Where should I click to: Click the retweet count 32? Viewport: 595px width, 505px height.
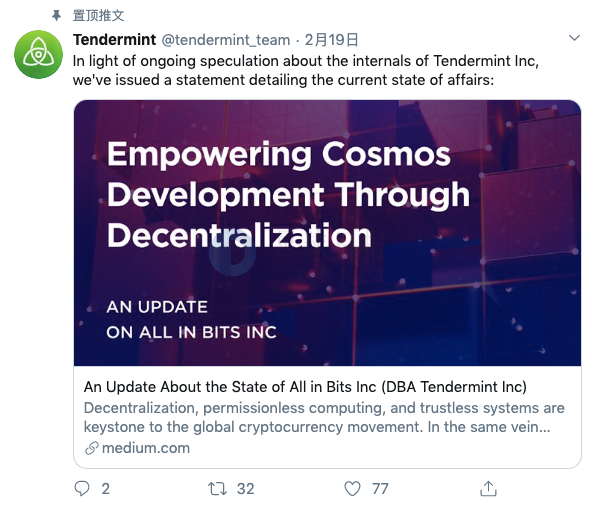246,489
